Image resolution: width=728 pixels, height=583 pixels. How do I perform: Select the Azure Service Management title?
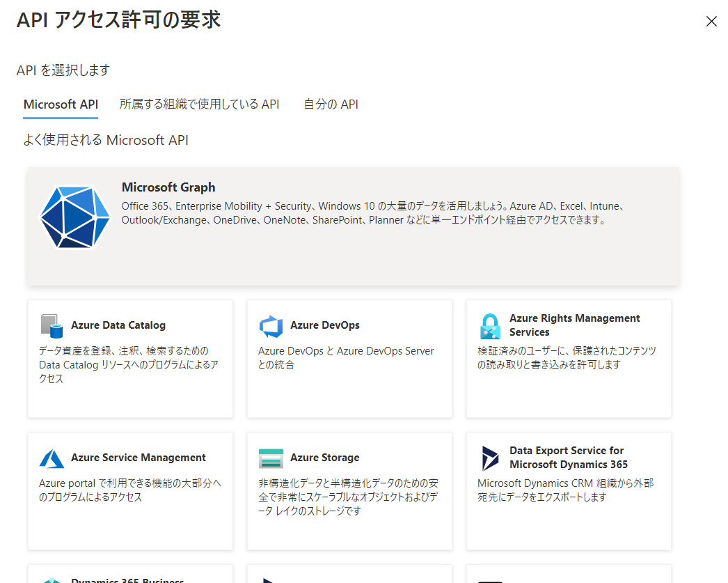click(x=139, y=458)
